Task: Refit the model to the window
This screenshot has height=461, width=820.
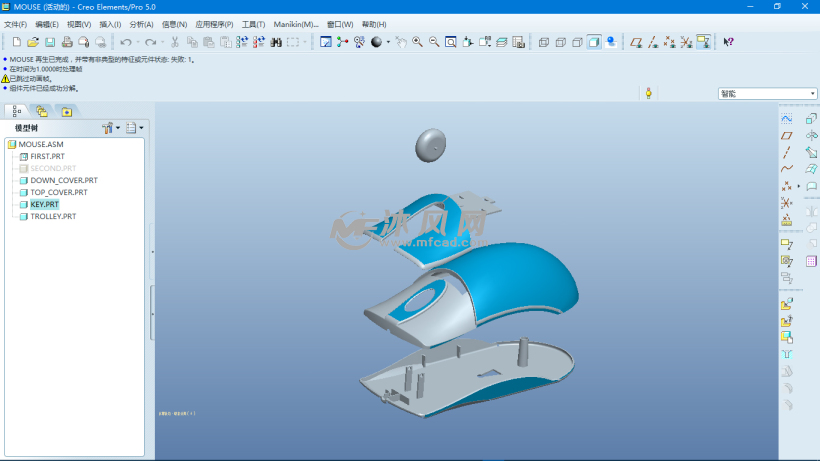Action: 451,42
